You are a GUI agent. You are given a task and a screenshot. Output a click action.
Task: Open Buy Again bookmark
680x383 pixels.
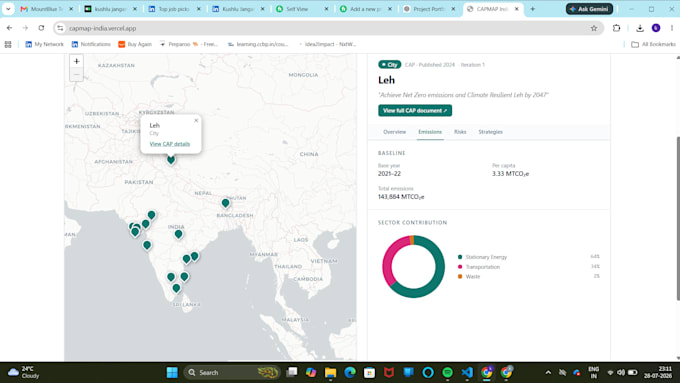pyautogui.click(x=135, y=44)
